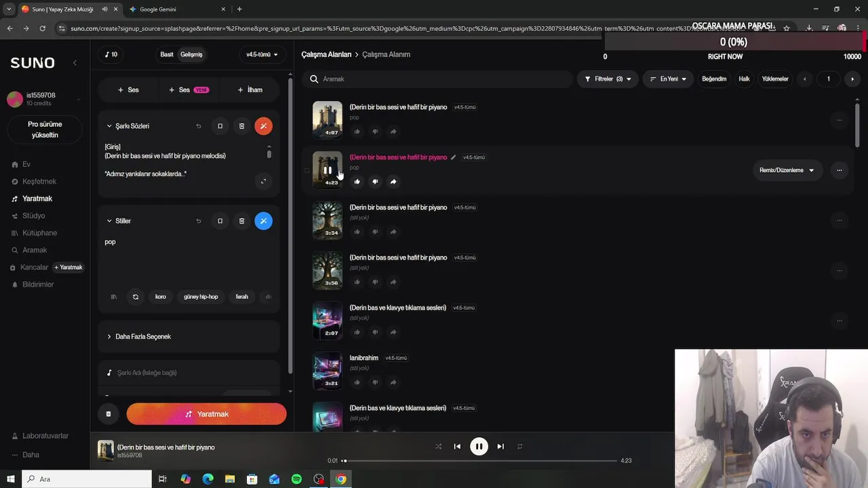
Task: Collapse the Suno sidebar with the chevron
Action: (75, 62)
